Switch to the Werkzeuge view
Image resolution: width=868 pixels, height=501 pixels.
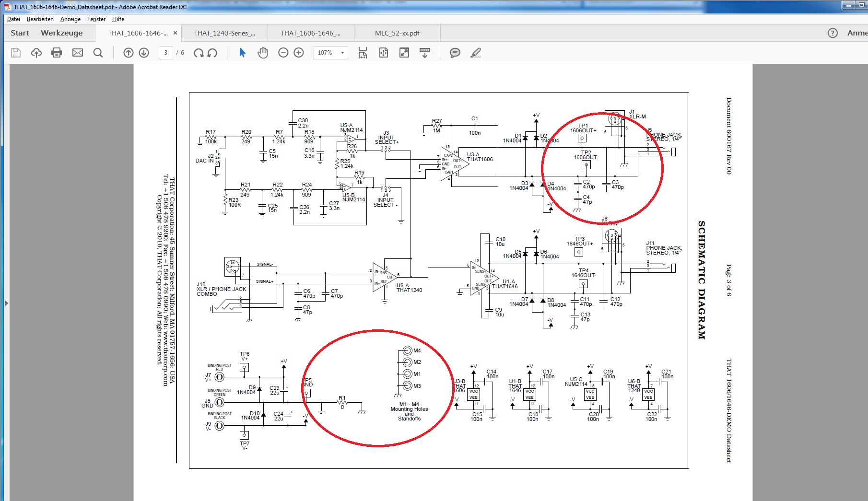tap(62, 33)
